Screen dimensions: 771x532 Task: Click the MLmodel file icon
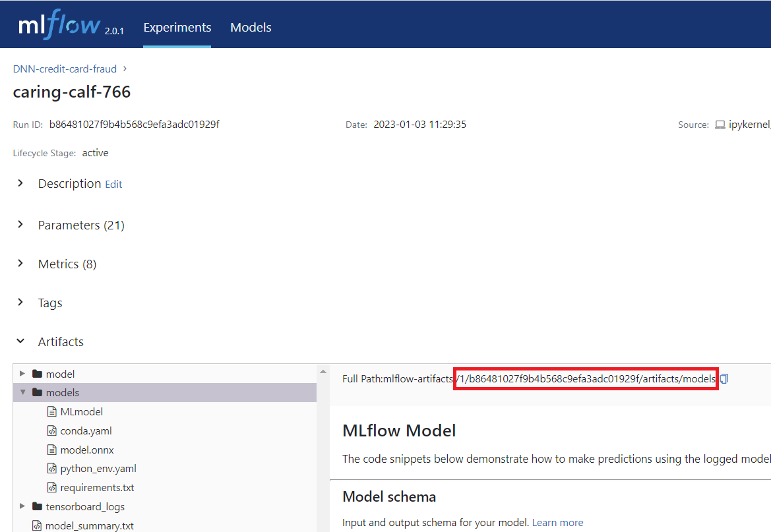(51, 411)
